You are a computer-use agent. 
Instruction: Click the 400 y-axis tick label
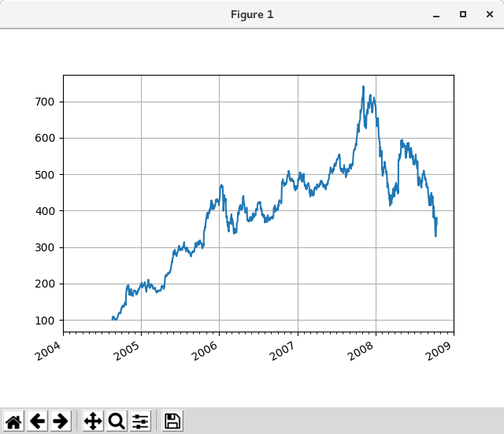(x=45, y=211)
